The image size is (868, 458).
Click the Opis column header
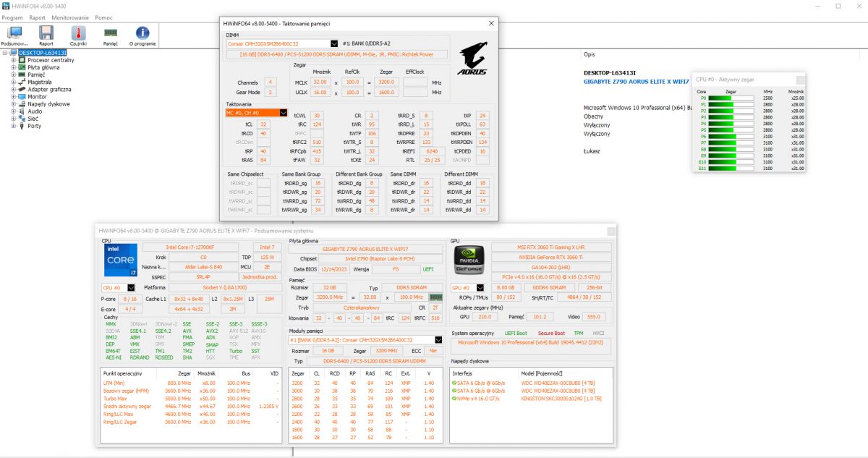(x=589, y=54)
